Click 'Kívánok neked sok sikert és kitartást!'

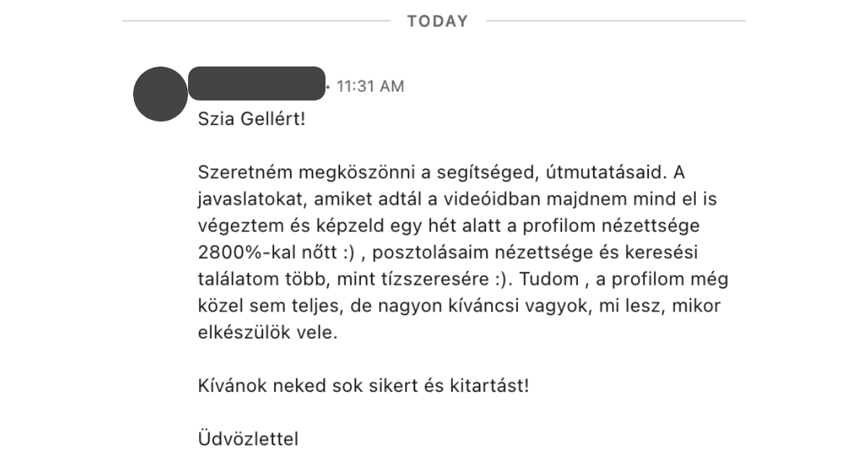pyautogui.click(x=364, y=385)
